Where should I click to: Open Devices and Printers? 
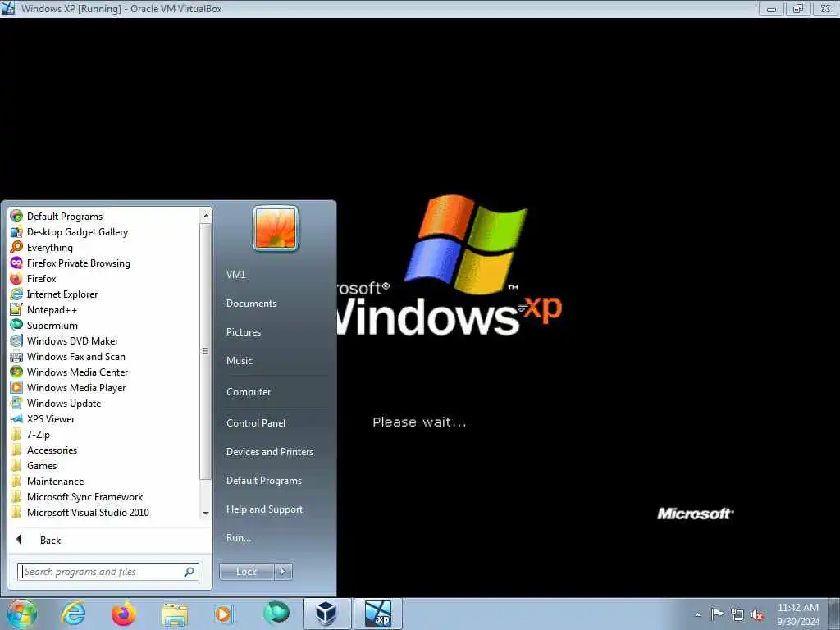pos(269,452)
